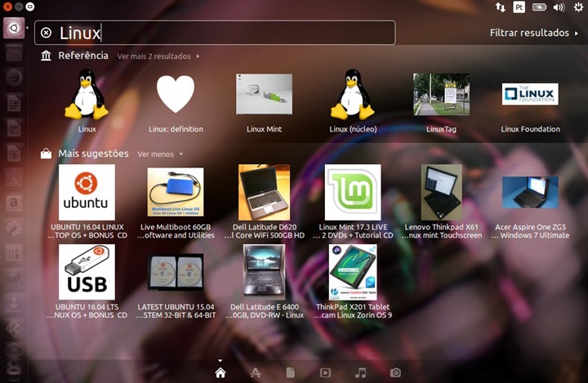
Task: Switch to the Home lens
Action: pos(220,372)
